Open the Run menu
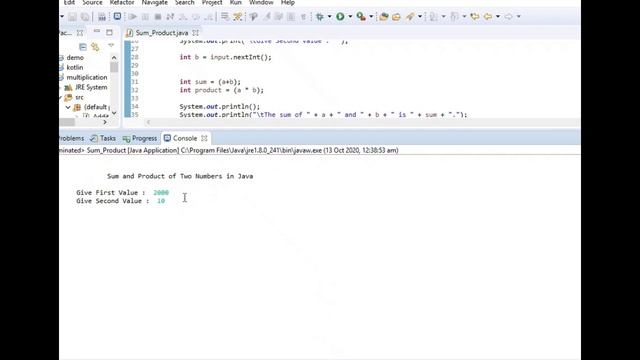Image resolution: width=640 pixels, height=360 pixels. pos(236,2)
